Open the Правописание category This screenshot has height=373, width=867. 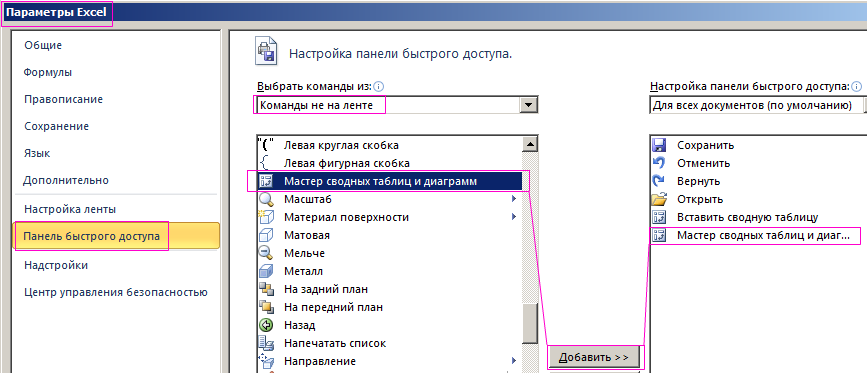tap(64, 99)
